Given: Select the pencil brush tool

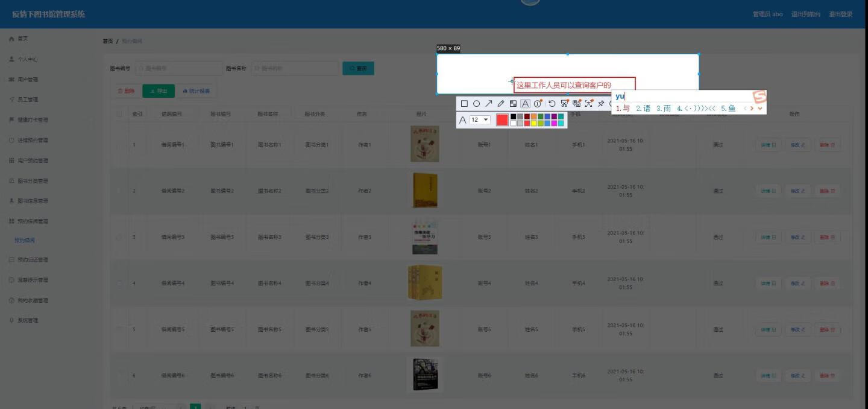Looking at the screenshot, I should (501, 104).
